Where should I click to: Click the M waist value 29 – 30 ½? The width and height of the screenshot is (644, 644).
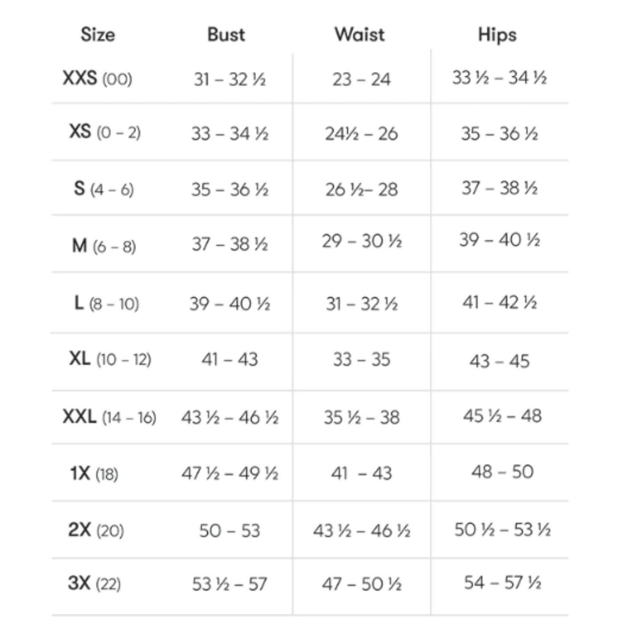coord(362,241)
